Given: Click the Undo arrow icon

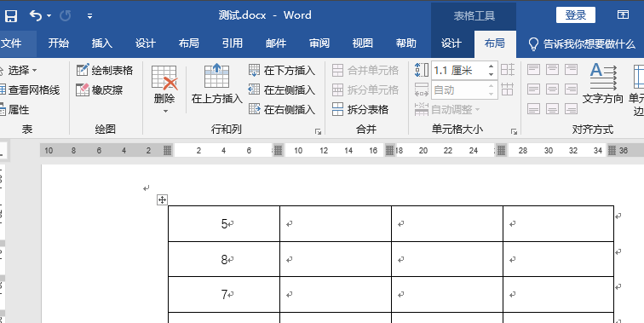Looking at the screenshot, I should coord(36,16).
